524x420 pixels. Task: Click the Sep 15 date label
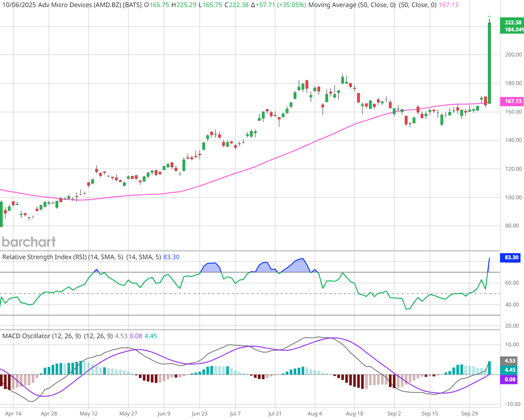430,414
